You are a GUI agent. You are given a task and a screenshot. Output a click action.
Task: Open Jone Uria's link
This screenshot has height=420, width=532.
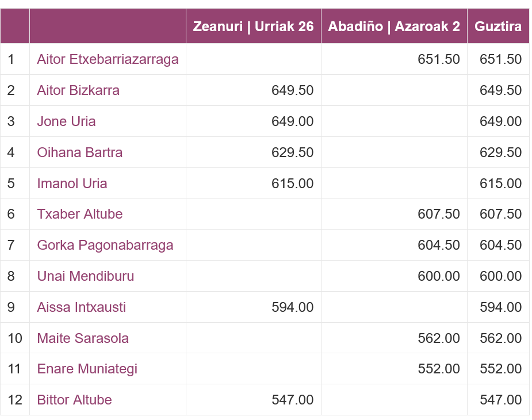coord(66,121)
